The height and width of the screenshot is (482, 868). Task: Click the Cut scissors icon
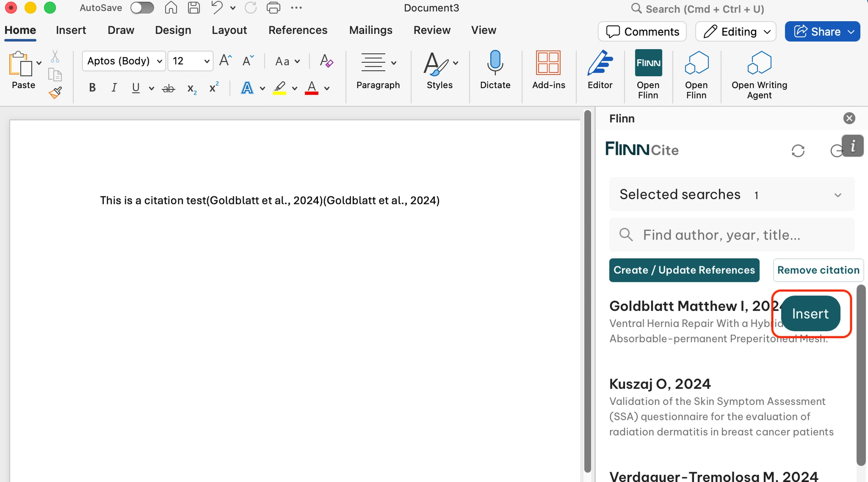click(x=55, y=56)
